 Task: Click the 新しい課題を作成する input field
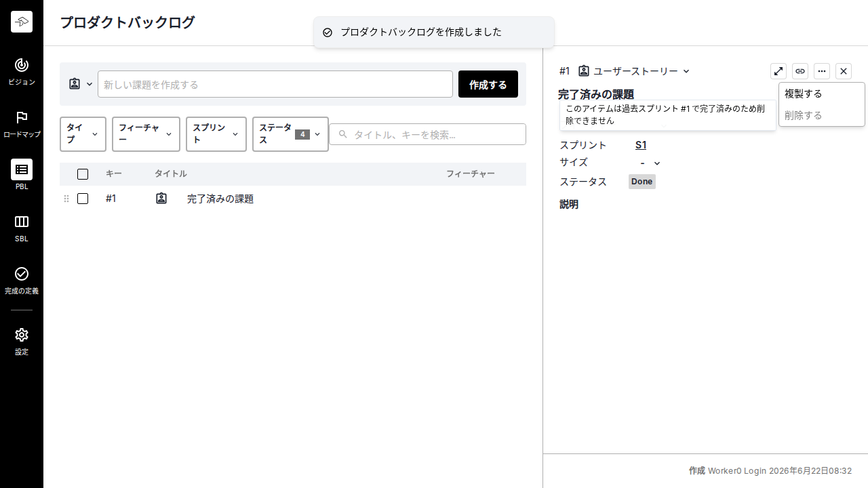[x=275, y=84]
